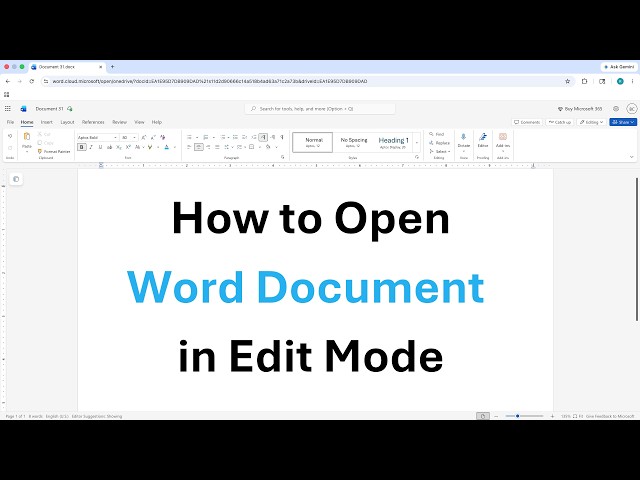The width and height of the screenshot is (640, 480).
Task: Open the Select dropdown in Editing
Action: [440, 151]
